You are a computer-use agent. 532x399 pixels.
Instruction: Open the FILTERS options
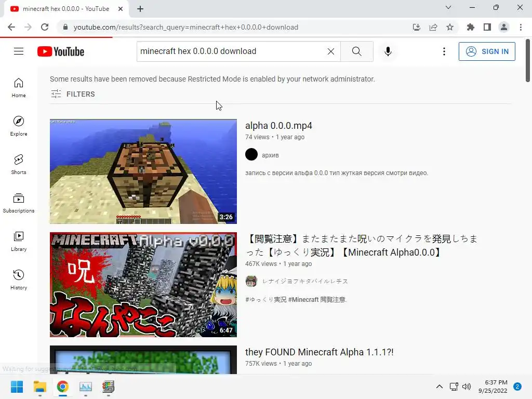click(x=73, y=94)
